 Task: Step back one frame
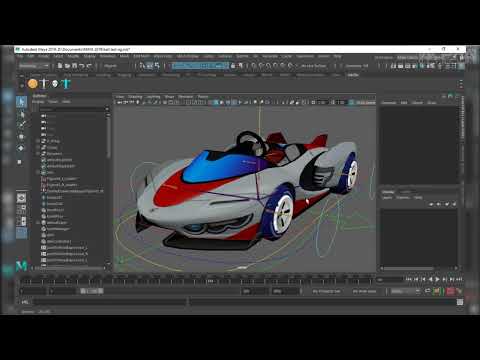[x=416, y=279]
